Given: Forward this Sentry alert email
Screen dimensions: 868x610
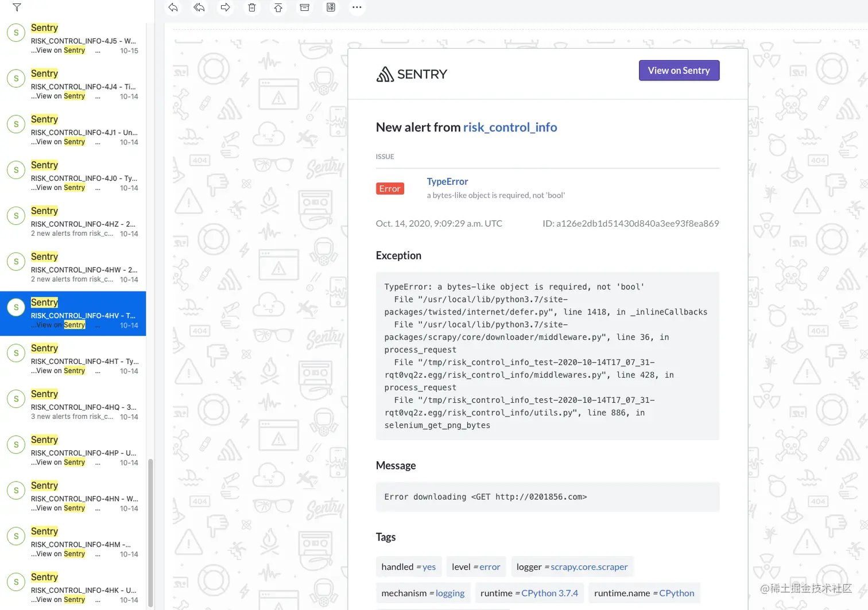Looking at the screenshot, I should tap(226, 7).
